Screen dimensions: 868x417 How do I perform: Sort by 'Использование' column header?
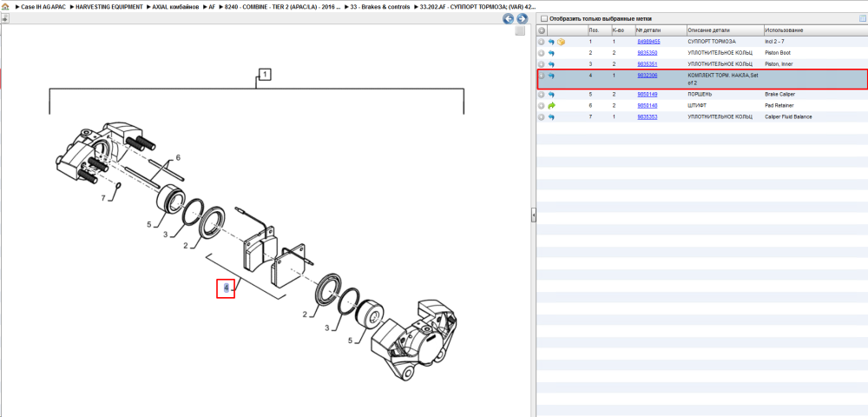[815, 30]
